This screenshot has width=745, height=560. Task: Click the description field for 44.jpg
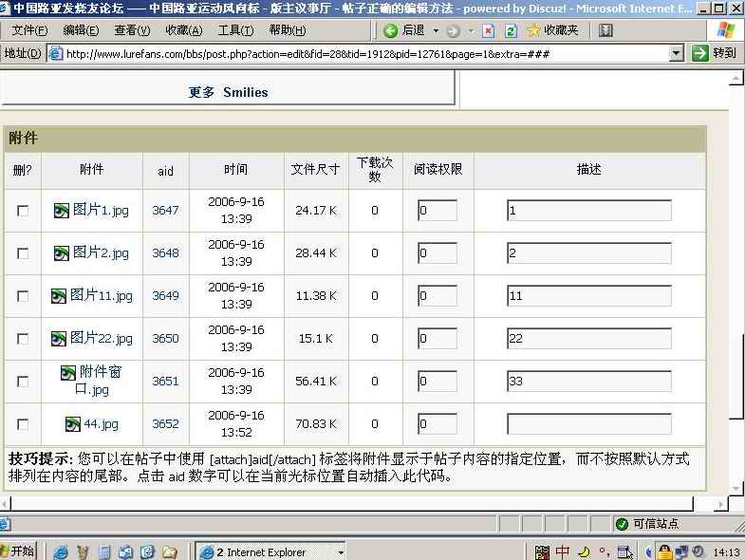tap(588, 424)
